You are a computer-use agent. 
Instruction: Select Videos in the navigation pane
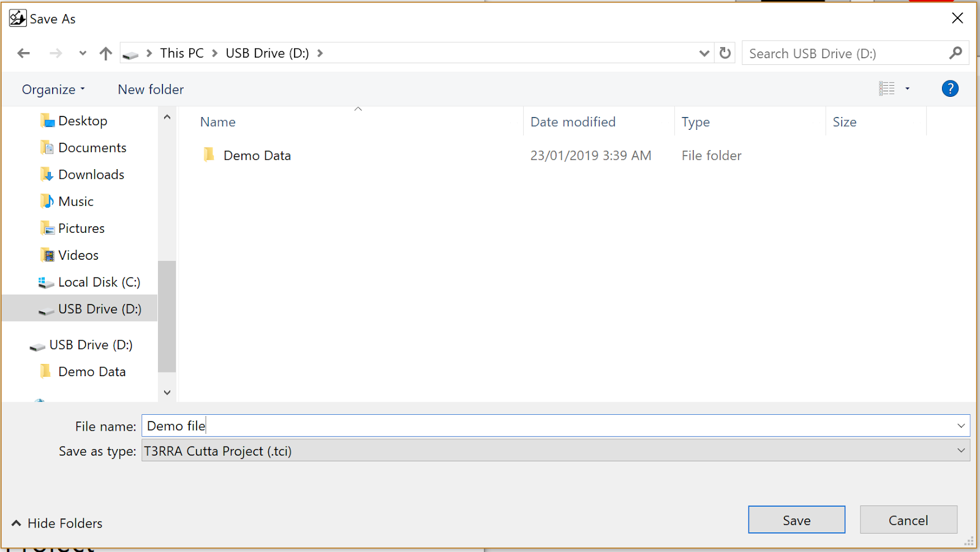point(78,255)
